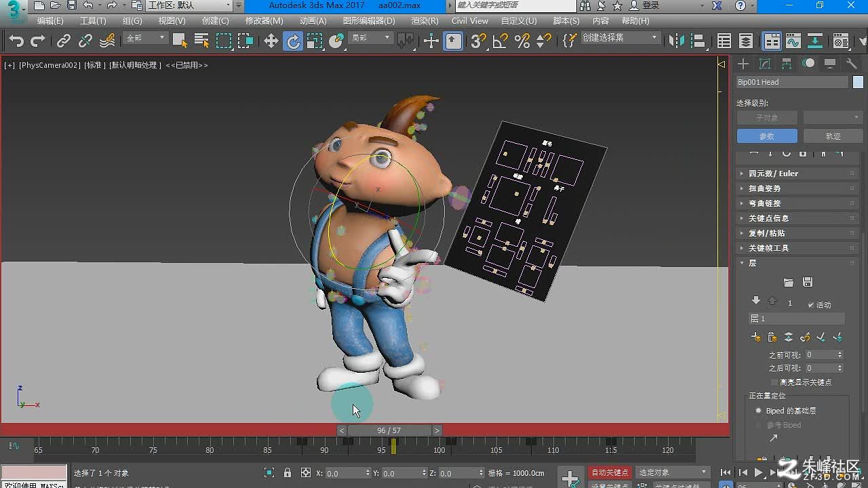Toggle the 活动 checkbox
The image size is (868, 488).
click(x=811, y=305)
